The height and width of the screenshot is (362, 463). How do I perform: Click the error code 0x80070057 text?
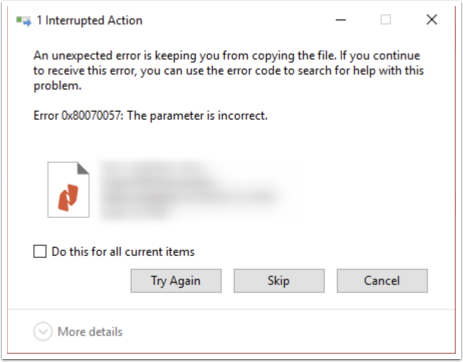point(92,116)
